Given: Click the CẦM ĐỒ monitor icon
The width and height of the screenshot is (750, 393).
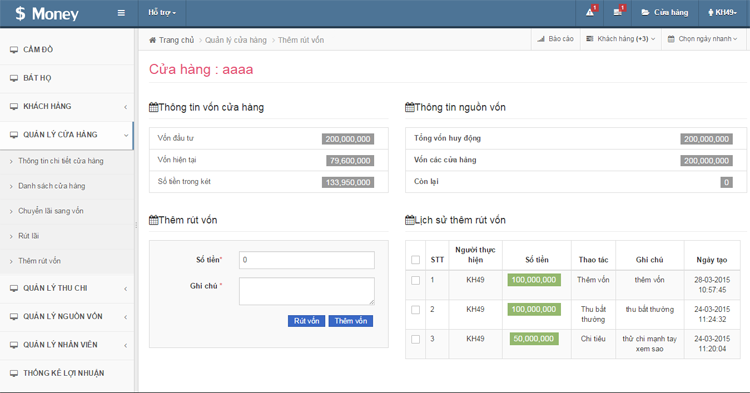Looking at the screenshot, I should pos(14,50).
